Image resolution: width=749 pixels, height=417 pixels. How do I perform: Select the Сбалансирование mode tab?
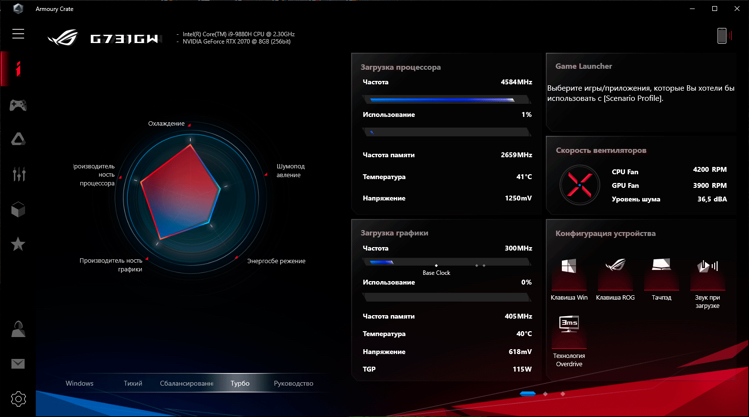[x=186, y=383]
